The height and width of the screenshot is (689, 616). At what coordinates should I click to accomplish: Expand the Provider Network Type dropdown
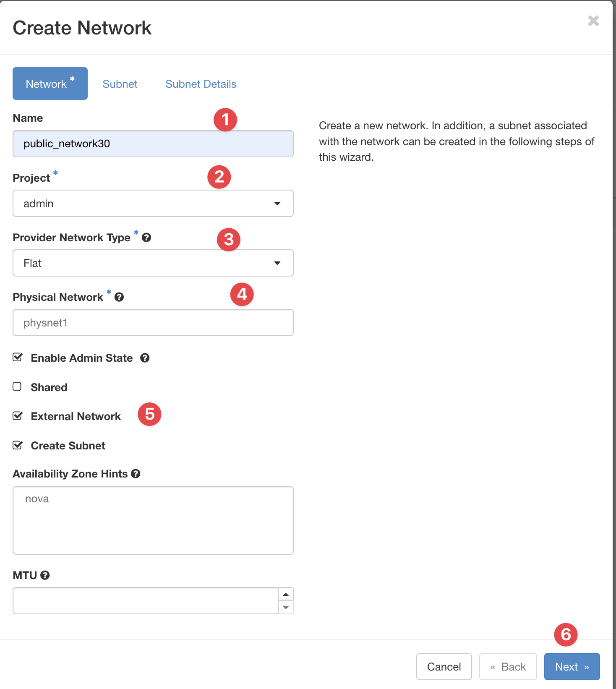[x=153, y=263]
